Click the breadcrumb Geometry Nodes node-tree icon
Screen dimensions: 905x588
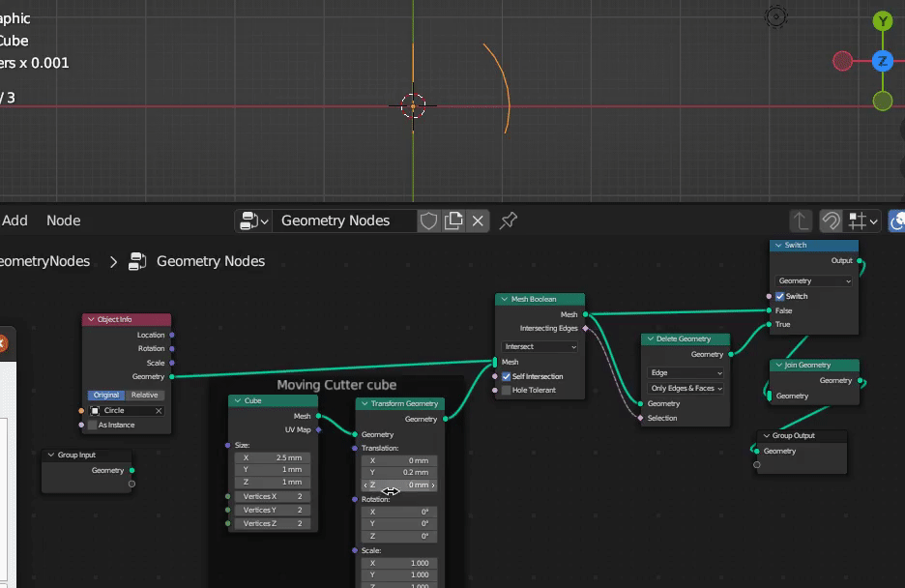click(137, 261)
